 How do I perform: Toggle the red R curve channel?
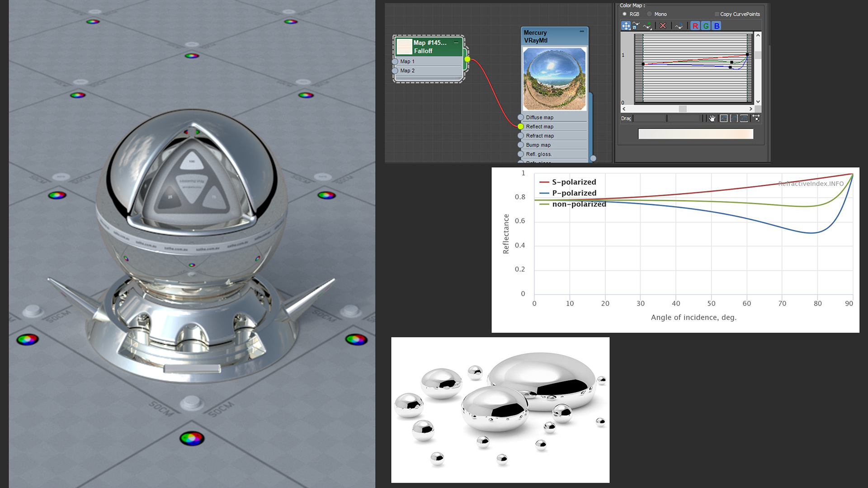click(695, 26)
